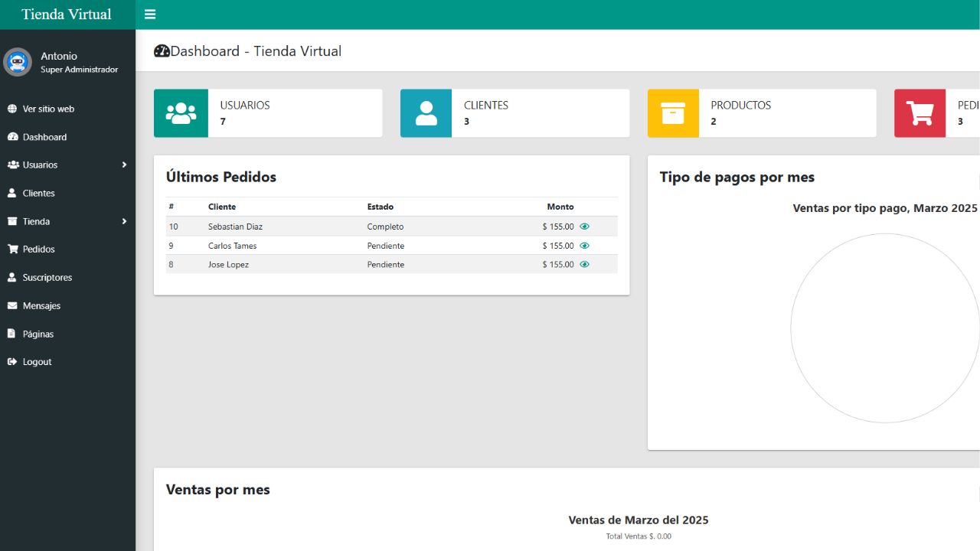This screenshot has width=980, height=551.
Task: View Carlos Tames order via eye icon
Action: 584,246
